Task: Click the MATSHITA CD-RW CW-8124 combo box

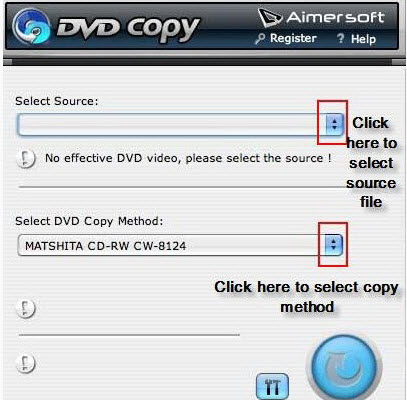Action: [x=180, y=245]
